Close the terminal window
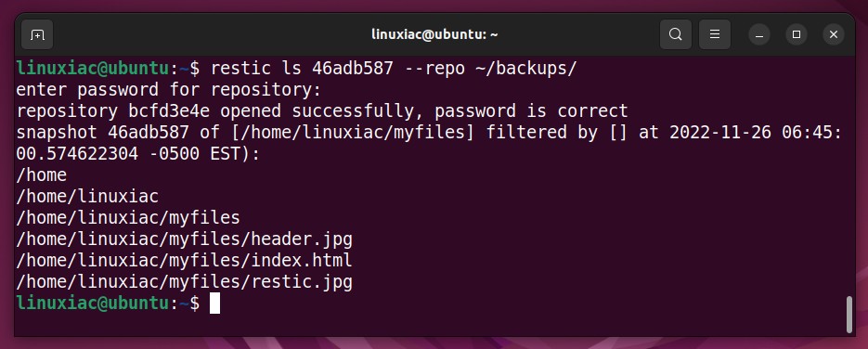Screen dimensions: 868x349 833,35
